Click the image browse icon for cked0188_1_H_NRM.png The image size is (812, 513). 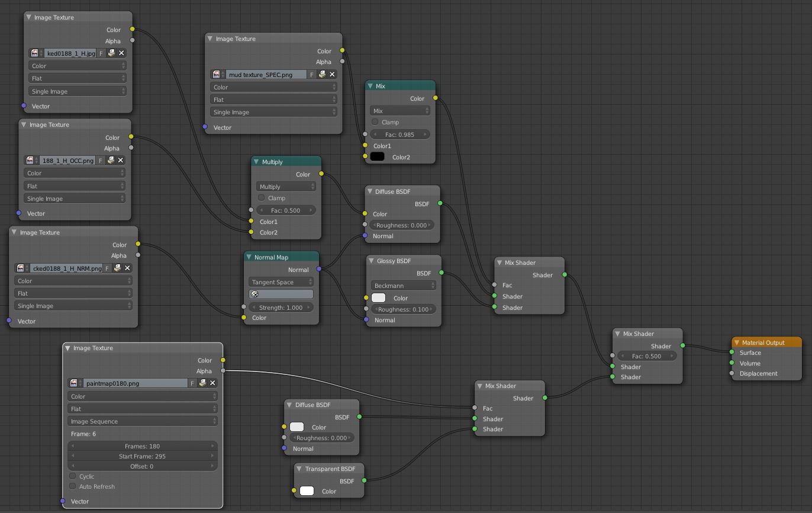22,268
